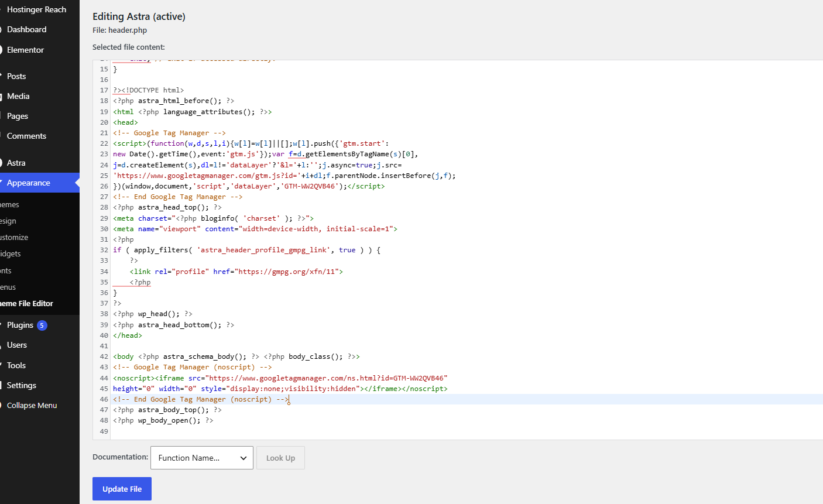Viewport: 823px width, 504px height.
Task: Click the gmpg.org profile link line 34
Action: (x=236, y=272)
